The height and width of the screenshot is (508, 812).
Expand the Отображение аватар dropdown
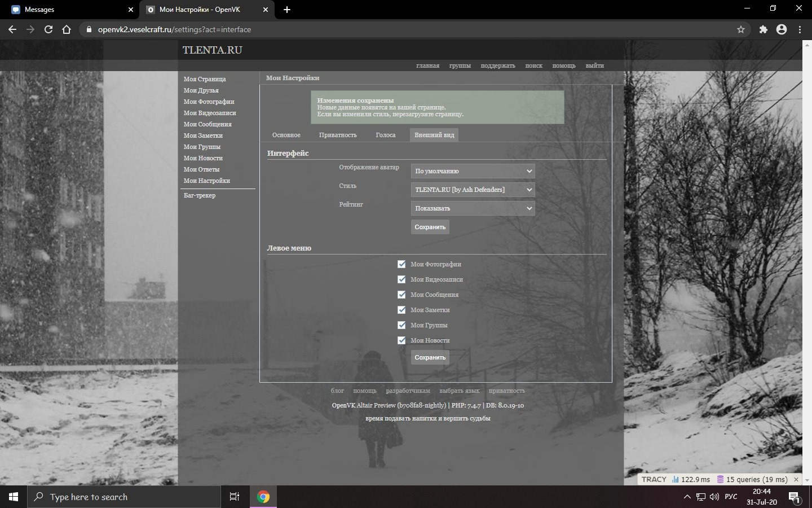point(473,171)
